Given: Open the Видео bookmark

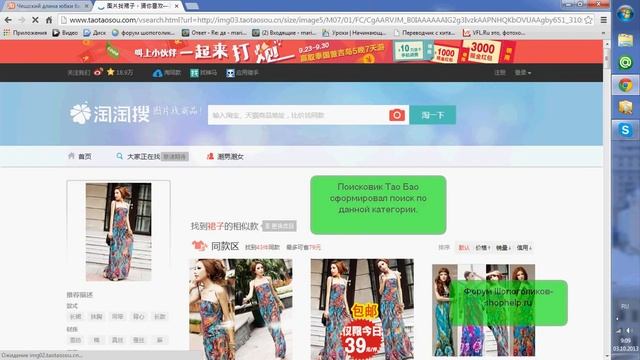Looking at the screenshot, I should point(65,33).
